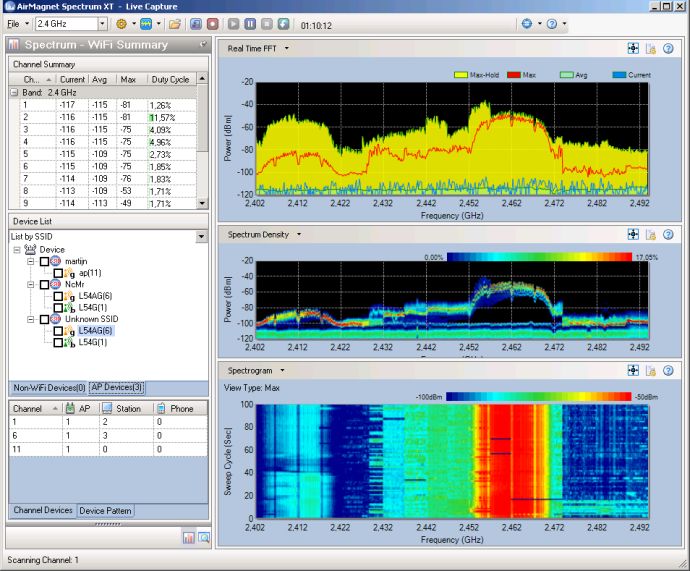The height and width of the screenshot is (571, 690).
Task: Open the File menu
Action: pos(13,24)
